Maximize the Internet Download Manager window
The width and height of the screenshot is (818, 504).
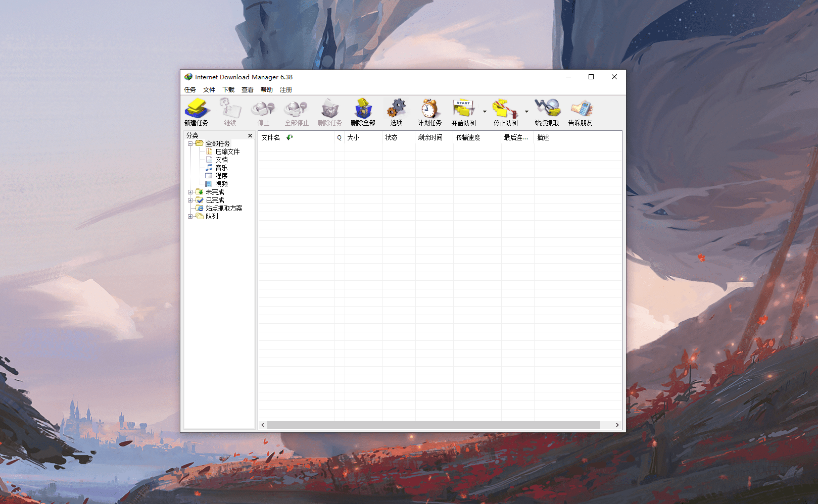[591, 77]
